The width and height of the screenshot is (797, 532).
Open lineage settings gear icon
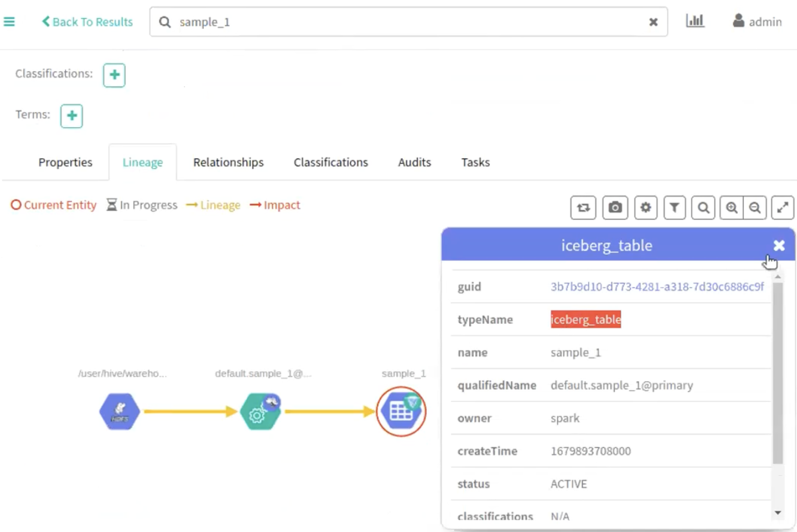645,208
